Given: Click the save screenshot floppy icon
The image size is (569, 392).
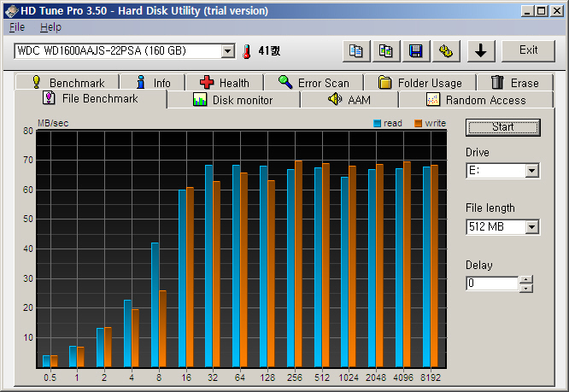Looking at the screenshot, I should [x=416, y=50].
